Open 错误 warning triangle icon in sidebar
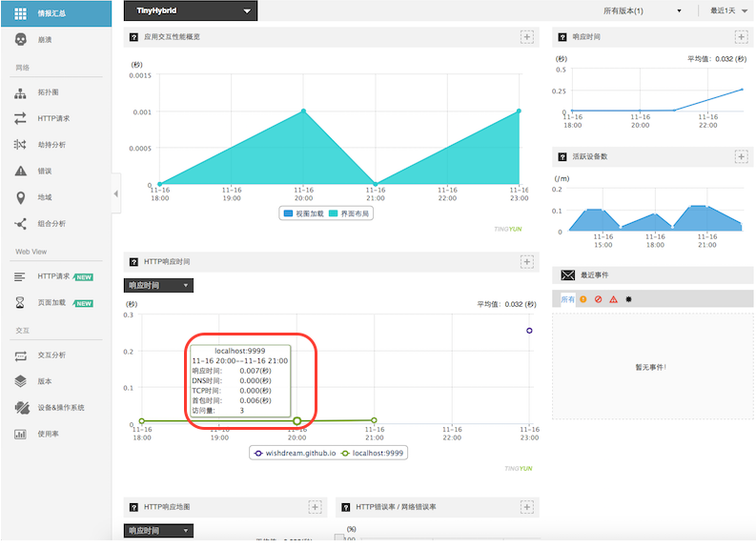 20,172
